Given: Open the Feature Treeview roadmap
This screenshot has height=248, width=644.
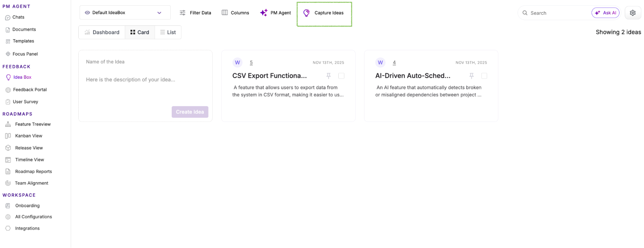Looking at the screenshot, I should pyautogui.click(x=33, y=124).
